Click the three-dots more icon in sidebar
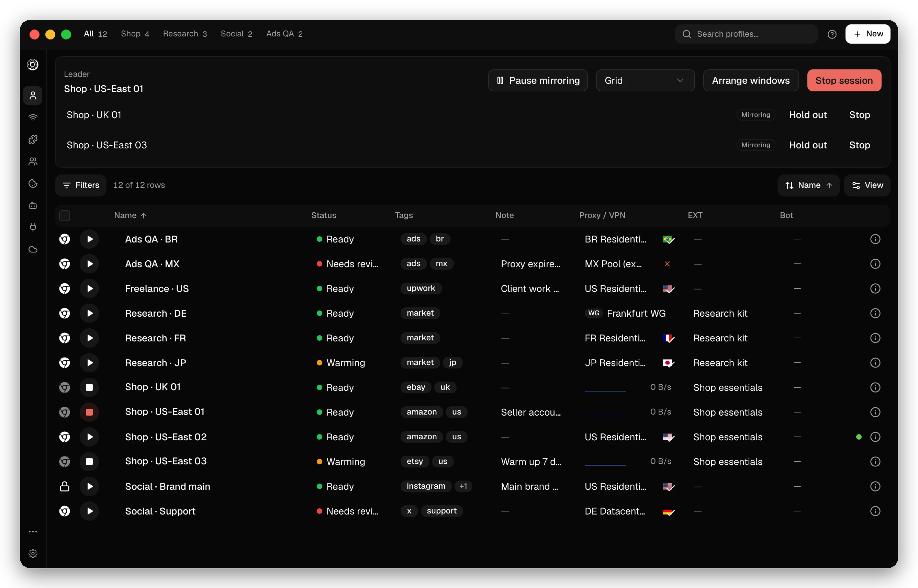The width and height of the screenshot is (918, 588). click(33, 531)
